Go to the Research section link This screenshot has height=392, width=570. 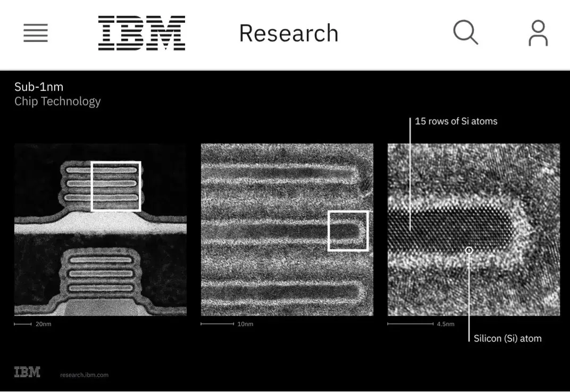pyautogui.click(x=289, y=33)
